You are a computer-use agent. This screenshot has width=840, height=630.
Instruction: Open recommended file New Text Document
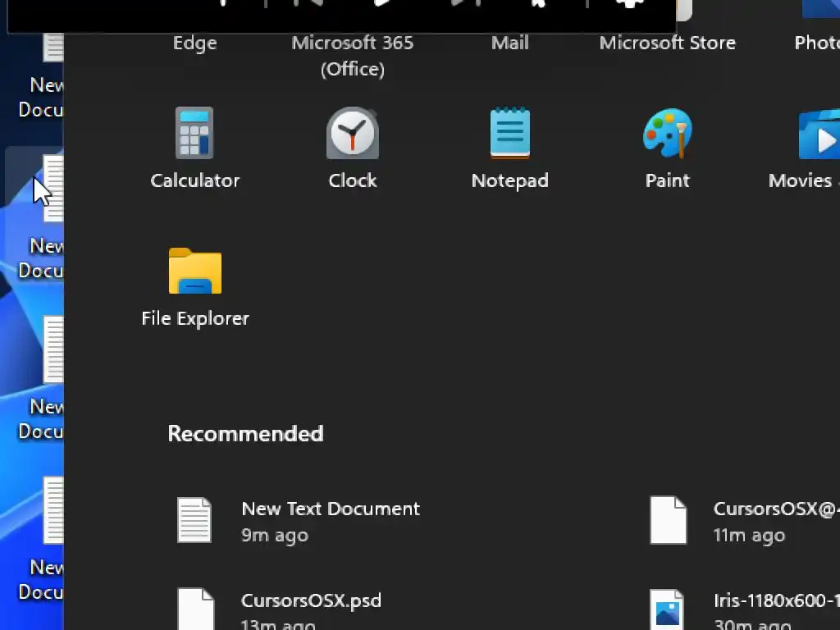click(x=300, y=521)
